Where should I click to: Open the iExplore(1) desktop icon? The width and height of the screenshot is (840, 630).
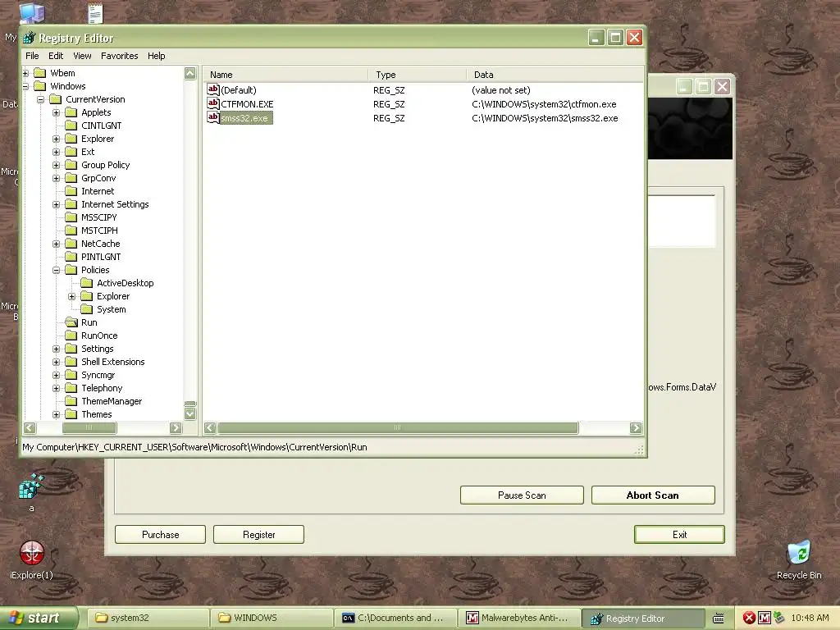coord(32,554)
